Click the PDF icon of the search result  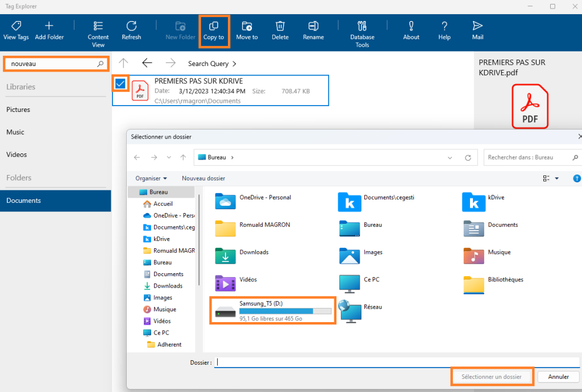pos(140,90)
